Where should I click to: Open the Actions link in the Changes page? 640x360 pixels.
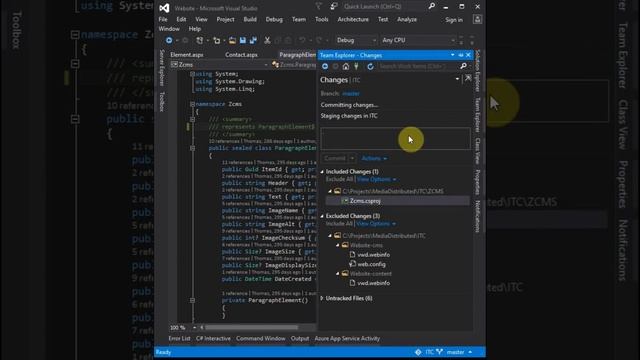coord(374,158)
